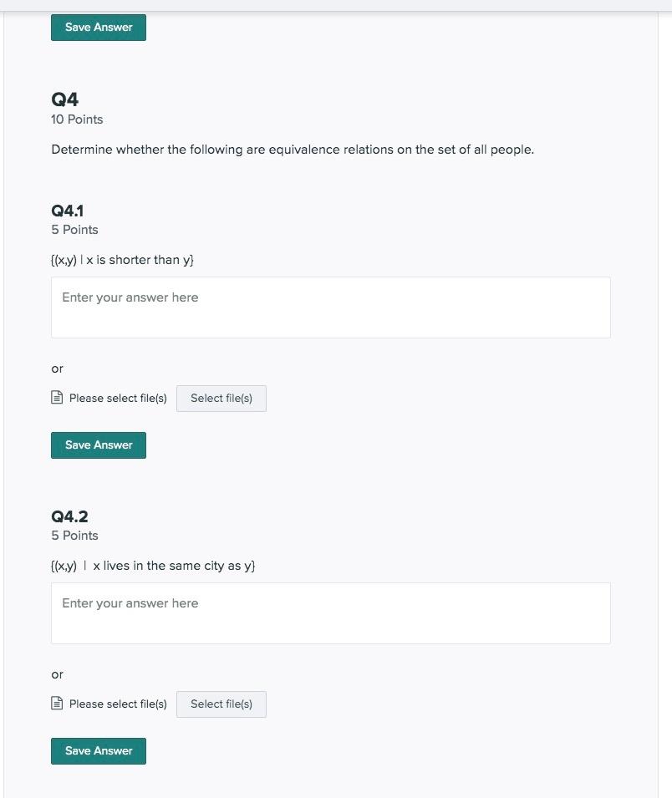Click the equivalence relations instruction sentence

(293, 150)
